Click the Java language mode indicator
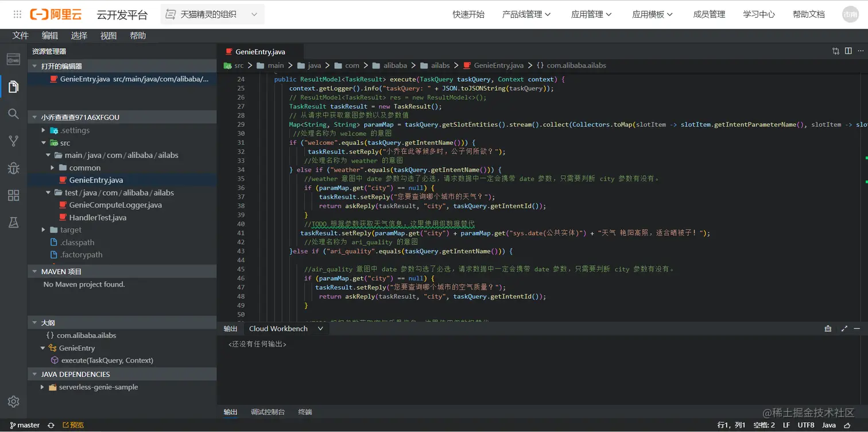This screenshot has height=432, width=868. (x=829, y=425)
